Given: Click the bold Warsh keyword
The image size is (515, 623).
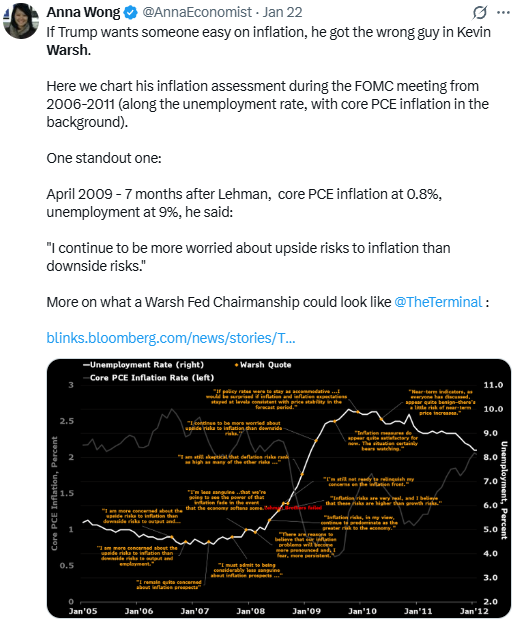Looking at the screenshot, I should click(x=67, y=50).
